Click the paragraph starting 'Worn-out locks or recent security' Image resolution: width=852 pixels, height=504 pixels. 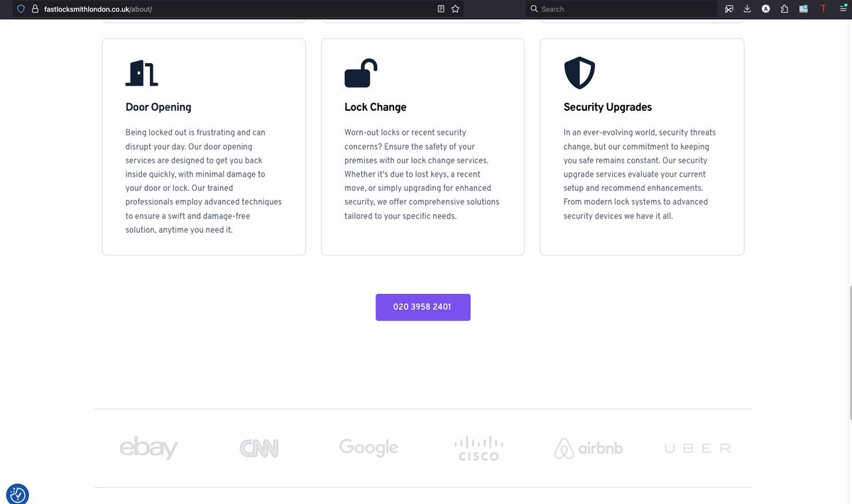pos(422,174)
